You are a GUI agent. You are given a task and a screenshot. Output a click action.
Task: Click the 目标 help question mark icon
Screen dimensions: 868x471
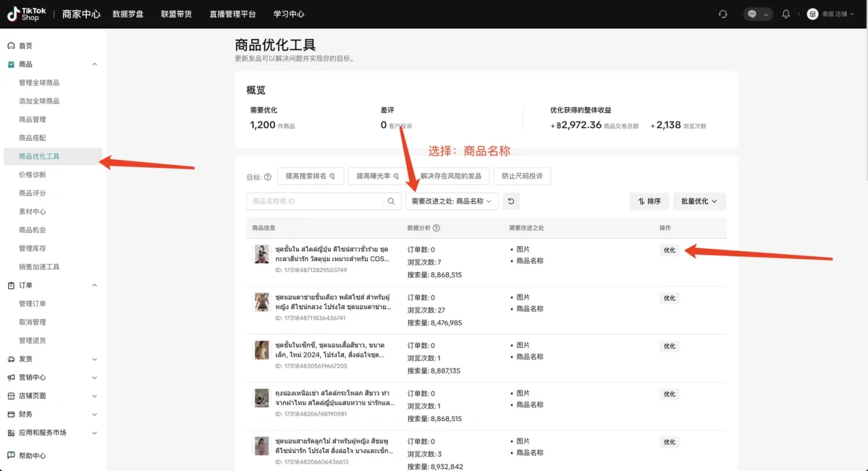pyautogui.click(x=268, y=176)
